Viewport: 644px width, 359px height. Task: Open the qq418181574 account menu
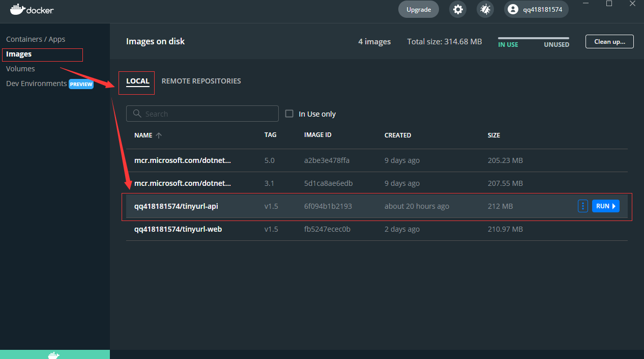536,9
